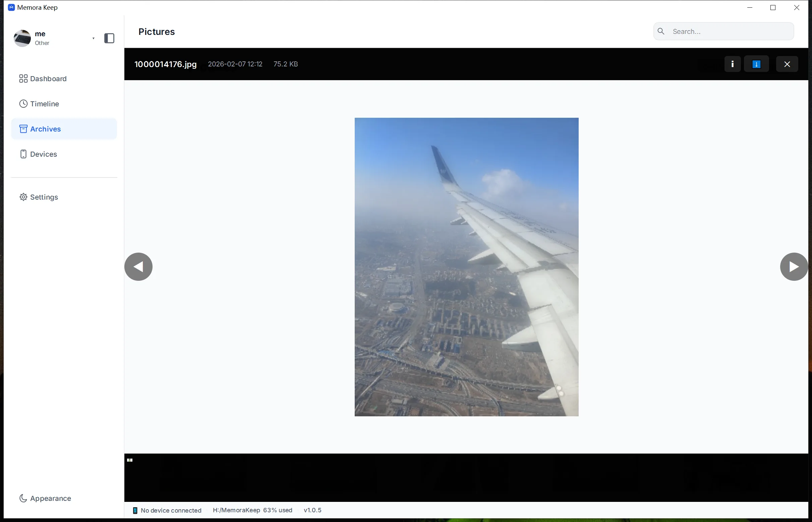This screenshot has height=522, width=812.
Task: Click the v1.0.5 version label
Action: [312, 510]
